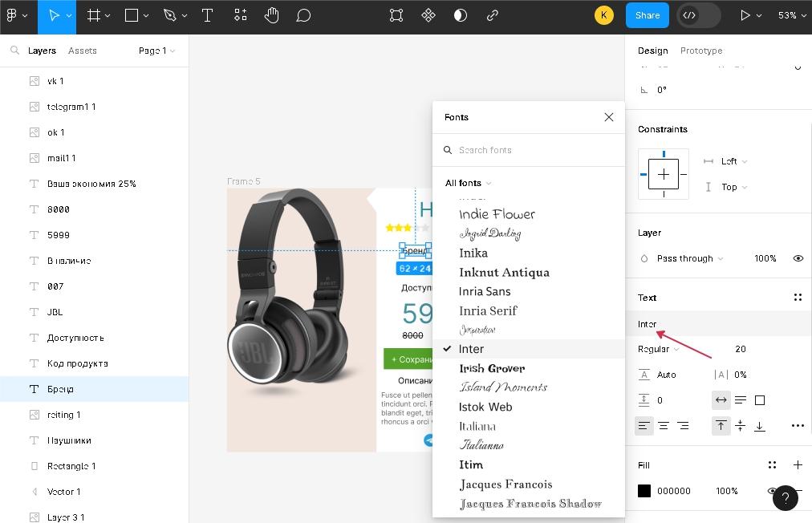
Task: Click the Search fonts input field
Action: coord(534,150)
